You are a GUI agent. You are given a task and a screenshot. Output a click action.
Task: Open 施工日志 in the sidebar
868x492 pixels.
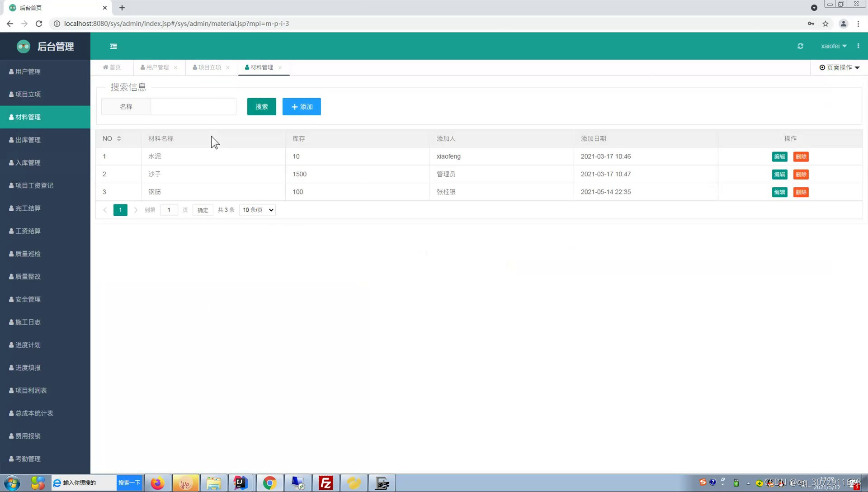(x=45, y=322)
